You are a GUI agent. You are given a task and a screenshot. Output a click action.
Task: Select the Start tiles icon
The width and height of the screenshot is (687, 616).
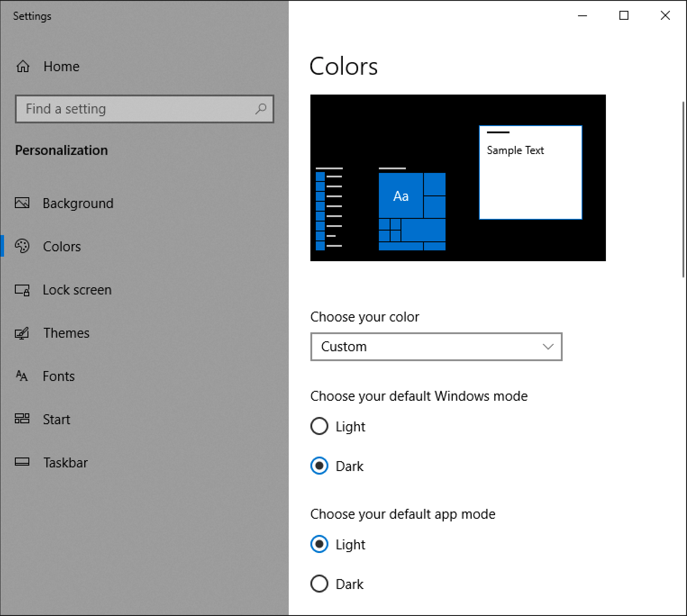click(x=22, y=419)
